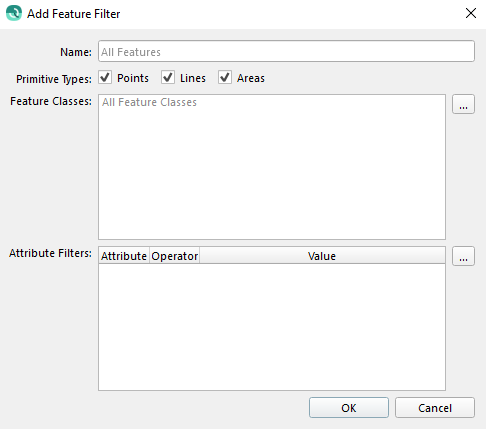The height and width of the screenshot is (429, 486).
Task: Select All Feature Classes placeholder text
Action: coord(149,102)
